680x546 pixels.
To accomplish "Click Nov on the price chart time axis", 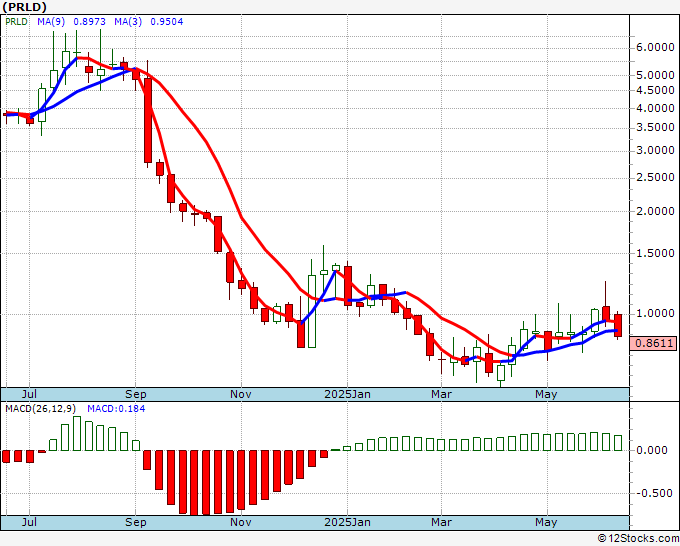I will (241, 394).
